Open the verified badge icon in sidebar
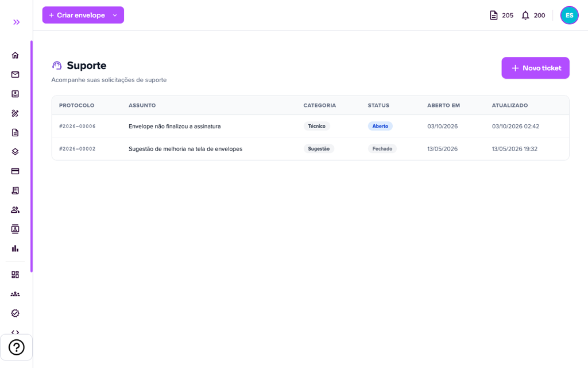 15,313
